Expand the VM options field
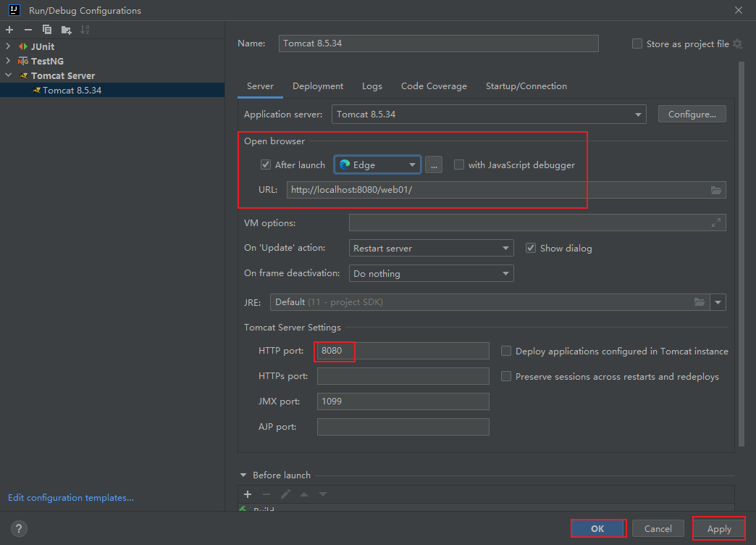This screenshot has height=545, width=756. pyautogui.click(x=716, y=222)
